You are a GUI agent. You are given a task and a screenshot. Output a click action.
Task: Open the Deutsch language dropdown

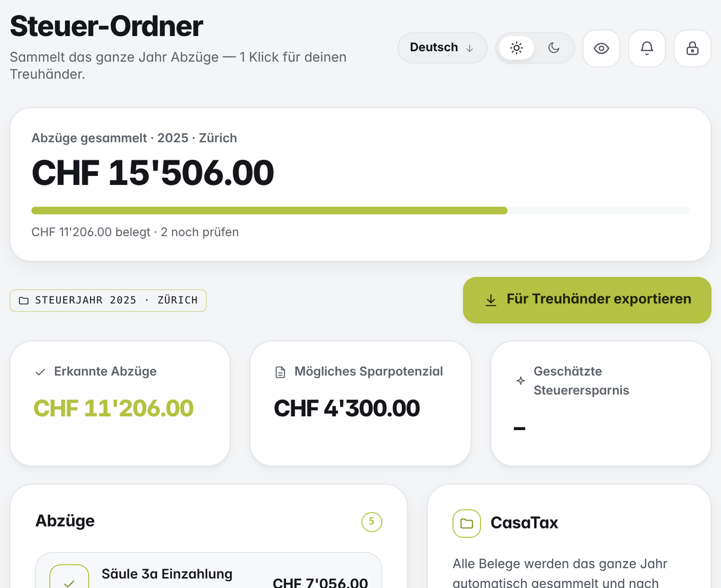(442, 47)
